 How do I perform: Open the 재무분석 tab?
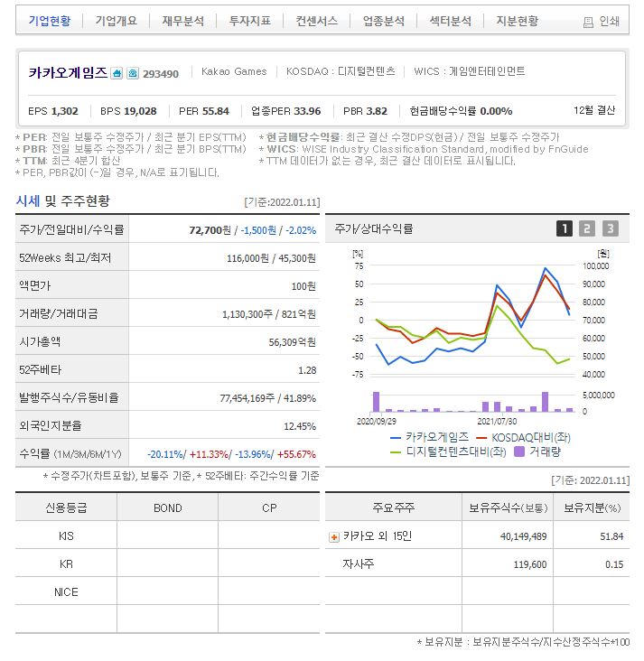click(183, 21)
